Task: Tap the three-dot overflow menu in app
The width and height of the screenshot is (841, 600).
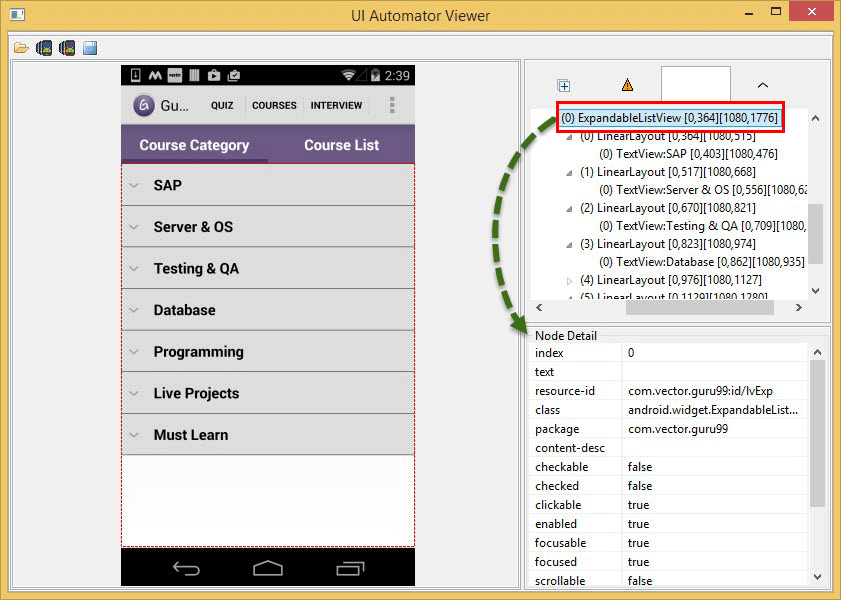Action: click(x=392, y=105)
